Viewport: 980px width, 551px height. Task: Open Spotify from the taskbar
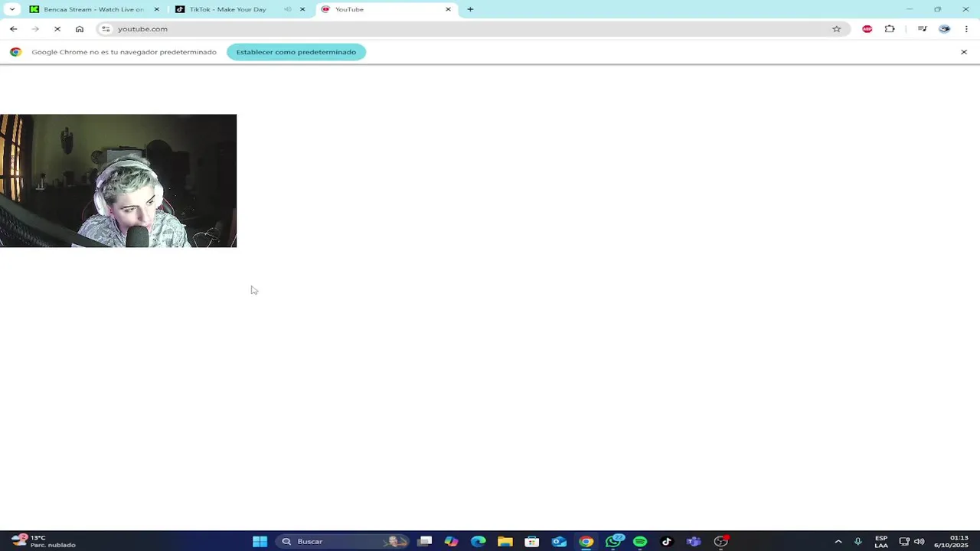tap(640, 542)
